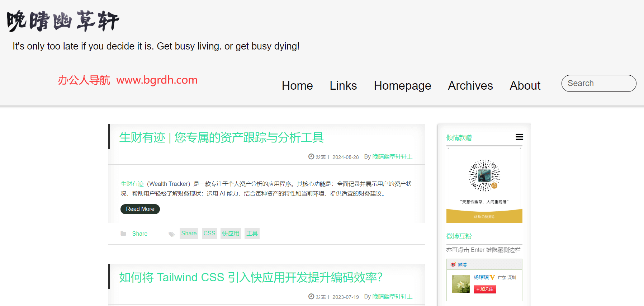
Task: Click the clock icon beside 2024-08-28 date
Action: coord(311,157)
